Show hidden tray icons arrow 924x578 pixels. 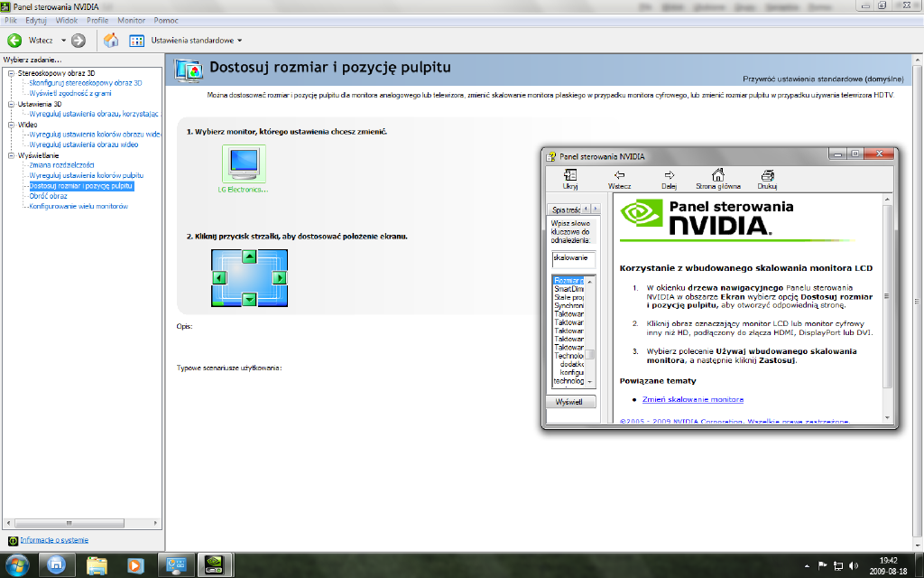(807, 566)
